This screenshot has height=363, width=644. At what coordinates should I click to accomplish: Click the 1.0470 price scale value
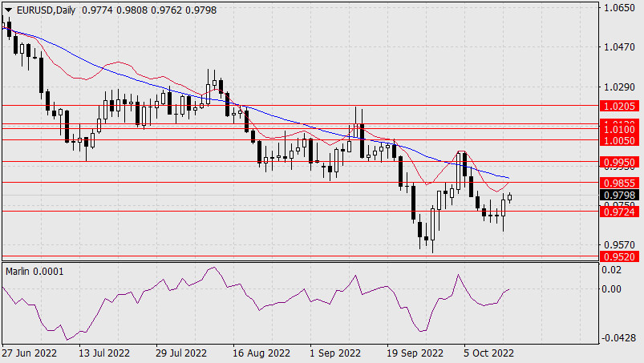point(619,47)
